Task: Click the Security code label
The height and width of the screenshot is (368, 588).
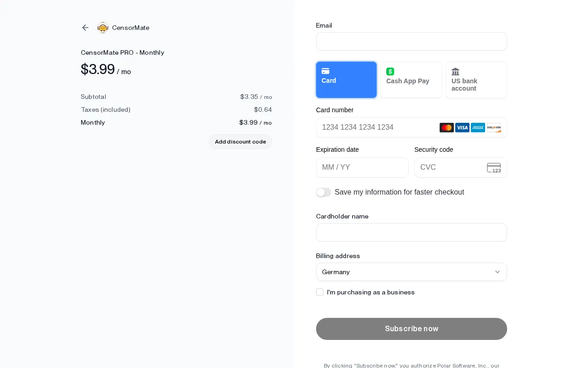Action: [x=434, y=149]
